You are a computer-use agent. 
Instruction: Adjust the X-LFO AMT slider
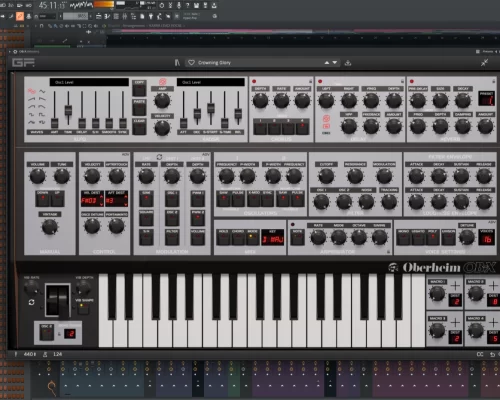coord(55,123)
